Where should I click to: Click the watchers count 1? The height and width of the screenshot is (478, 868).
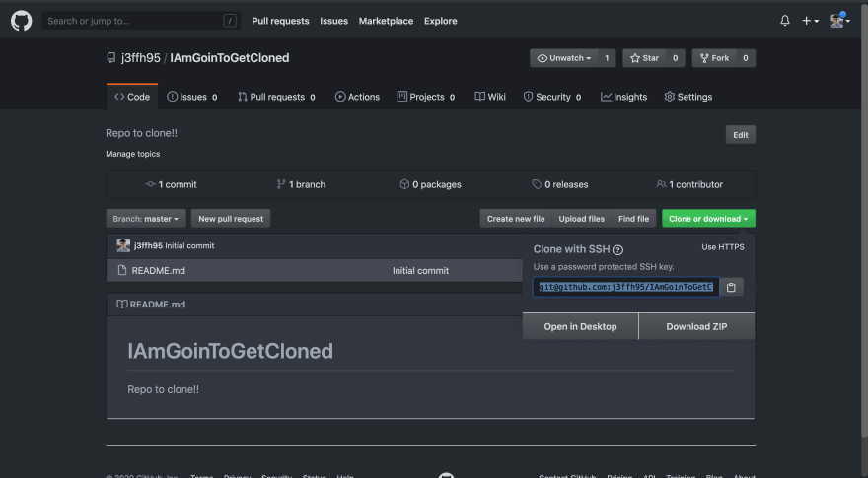[x=607, y=58]
